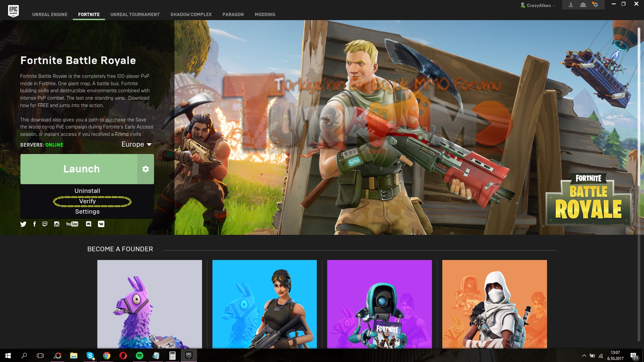Open the region dropdown showing Europe

point(137,144)
